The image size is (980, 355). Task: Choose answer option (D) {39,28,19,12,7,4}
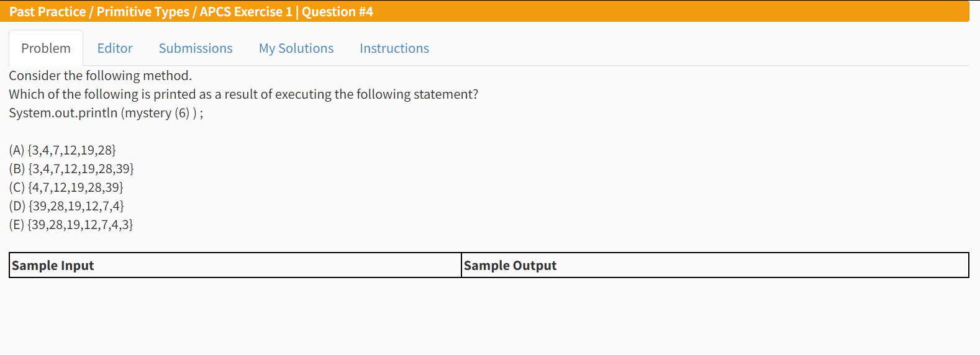[x=66, y=206]
